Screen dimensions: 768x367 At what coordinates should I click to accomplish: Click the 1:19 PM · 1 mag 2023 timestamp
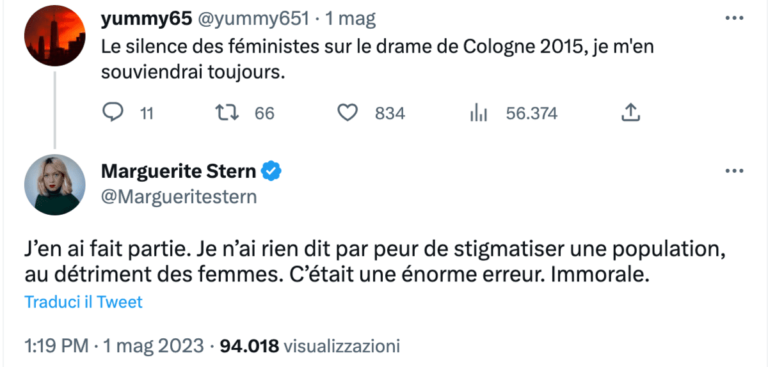[x=114, y=346]
